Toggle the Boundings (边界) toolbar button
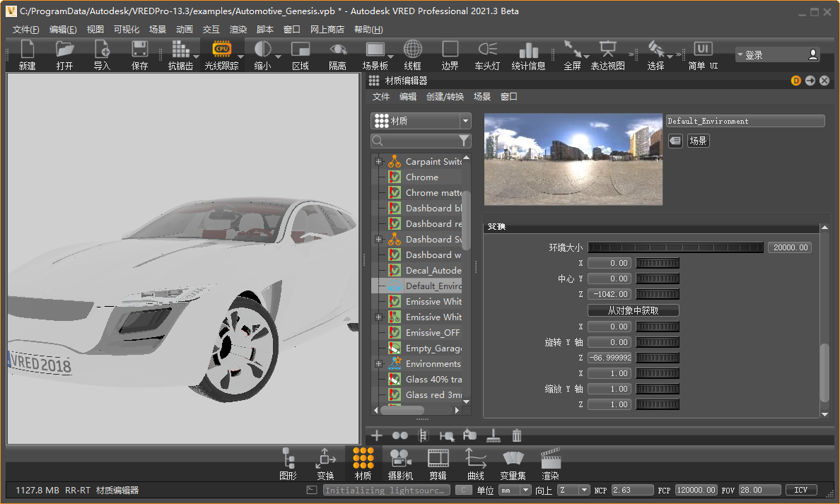Screen dimensions: 840x504 450,49
